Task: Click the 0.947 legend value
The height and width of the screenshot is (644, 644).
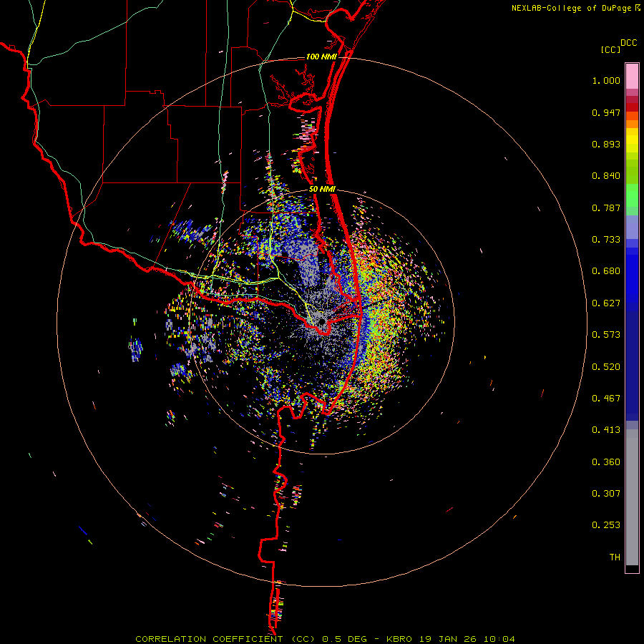Action: (606, 112)
